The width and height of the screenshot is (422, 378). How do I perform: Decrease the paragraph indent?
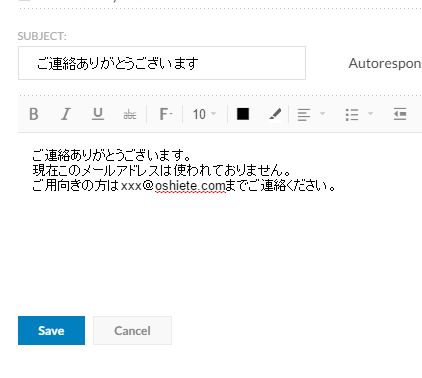[x=400, y=114]
